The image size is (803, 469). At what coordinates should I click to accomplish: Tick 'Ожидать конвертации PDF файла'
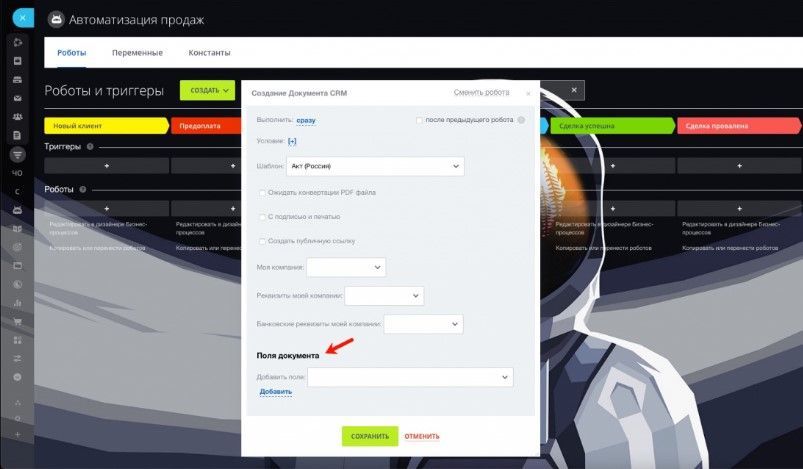click(x=262, y=193)
